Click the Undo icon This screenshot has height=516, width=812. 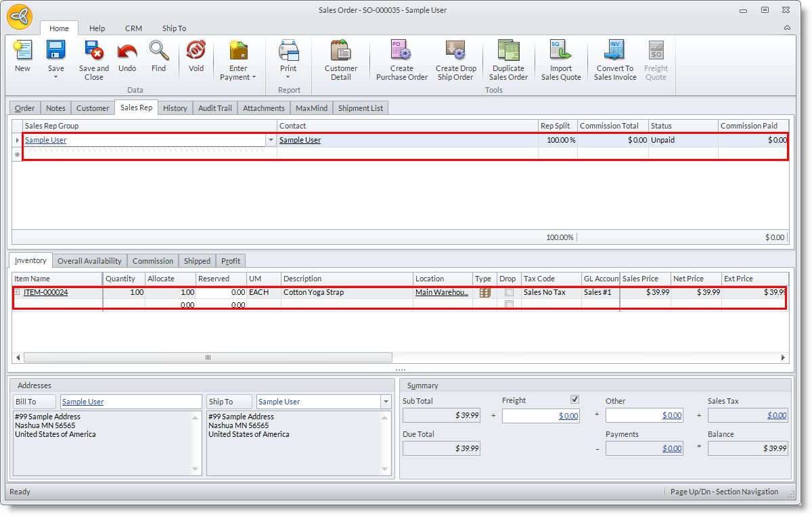[127, 52]
